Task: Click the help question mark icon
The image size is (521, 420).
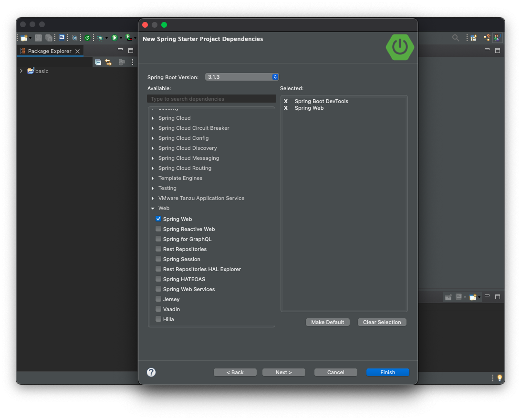Action: coord(151,372)
